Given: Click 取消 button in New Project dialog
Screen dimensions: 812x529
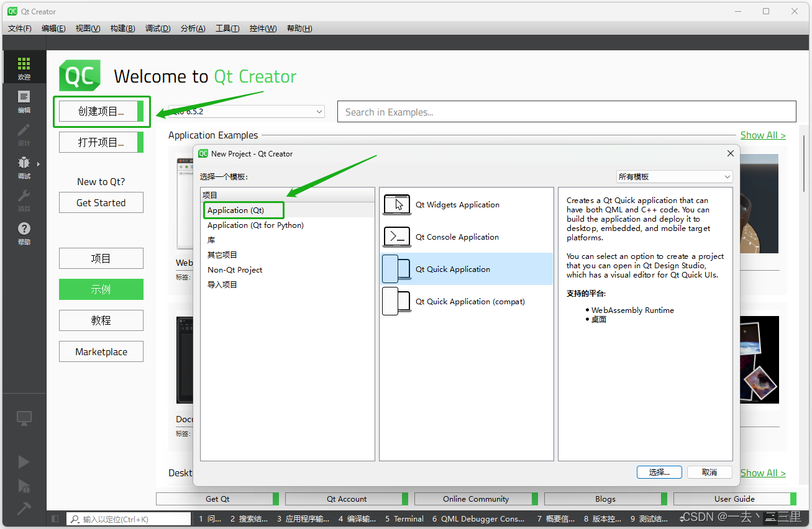Looking at the screenshot, I should [709, 472].
